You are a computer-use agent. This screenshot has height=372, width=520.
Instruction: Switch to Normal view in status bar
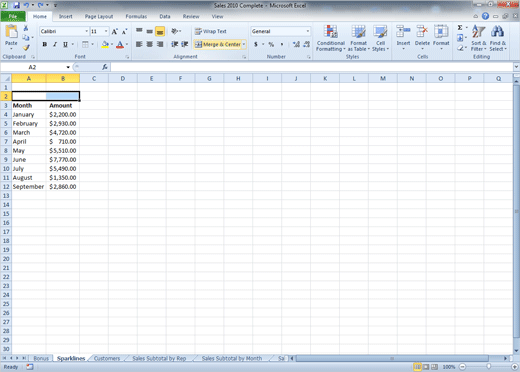(x=417, y=367)
